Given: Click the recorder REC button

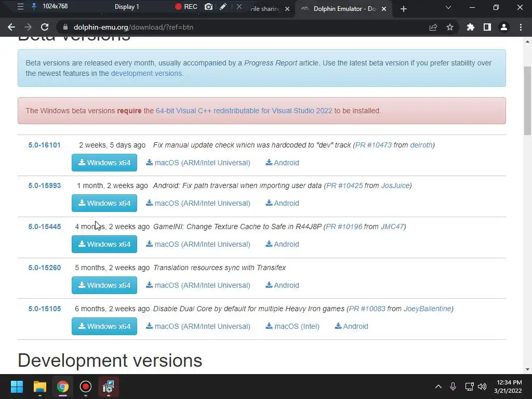Looking at the screenshot, I should tap(186, 7).
